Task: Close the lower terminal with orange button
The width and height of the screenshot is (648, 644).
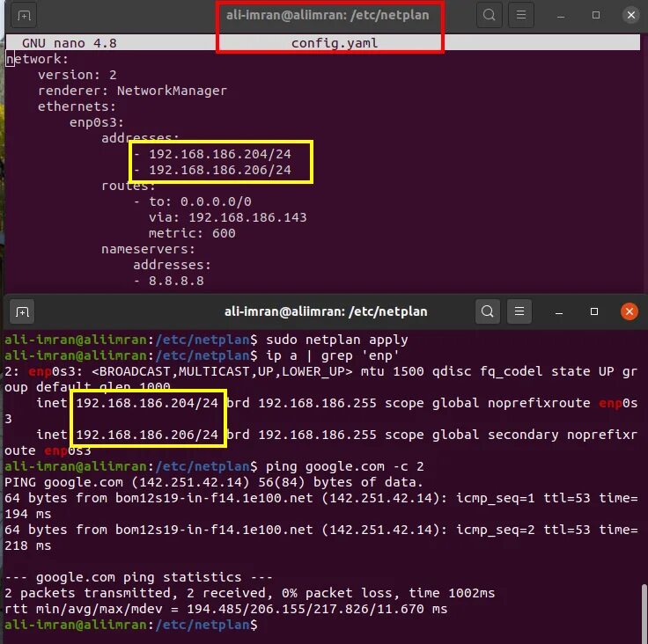Action: 630,311
